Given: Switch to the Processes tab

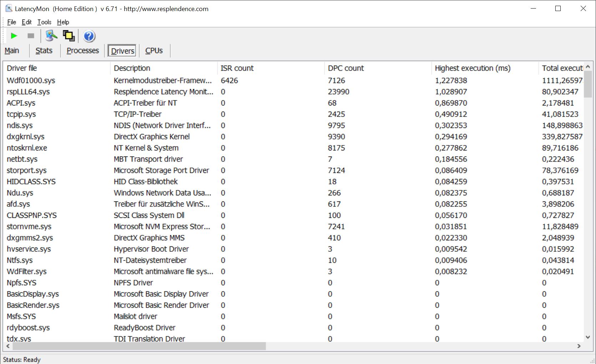Looking at the screenshot, I should (x=82, y=51).
